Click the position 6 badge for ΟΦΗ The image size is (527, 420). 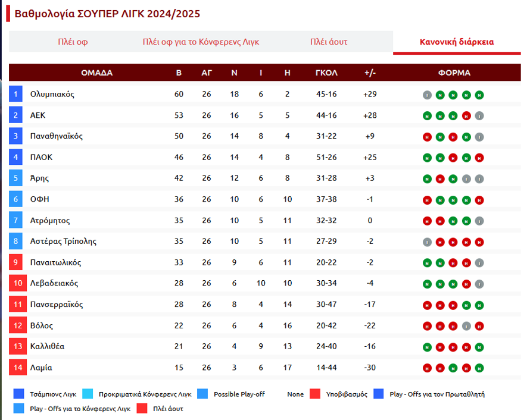click(x=15, y=199)
